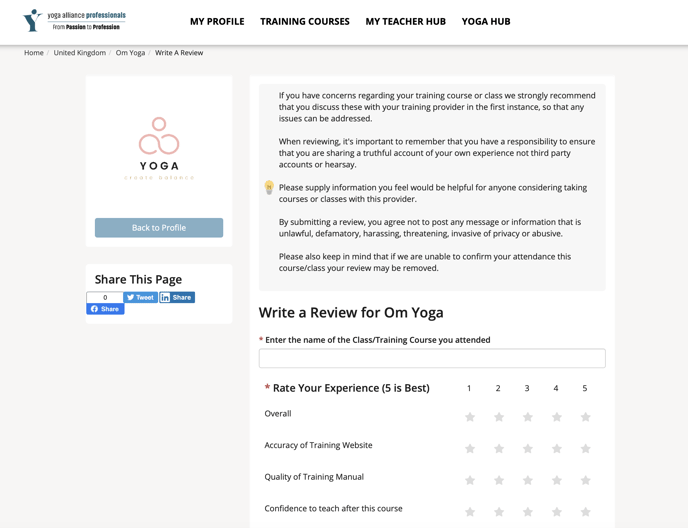Click the Om Yoga studio logo thumbnail
Image resolution: width=688 pixels, height=528 pixels.
point(159,148)
